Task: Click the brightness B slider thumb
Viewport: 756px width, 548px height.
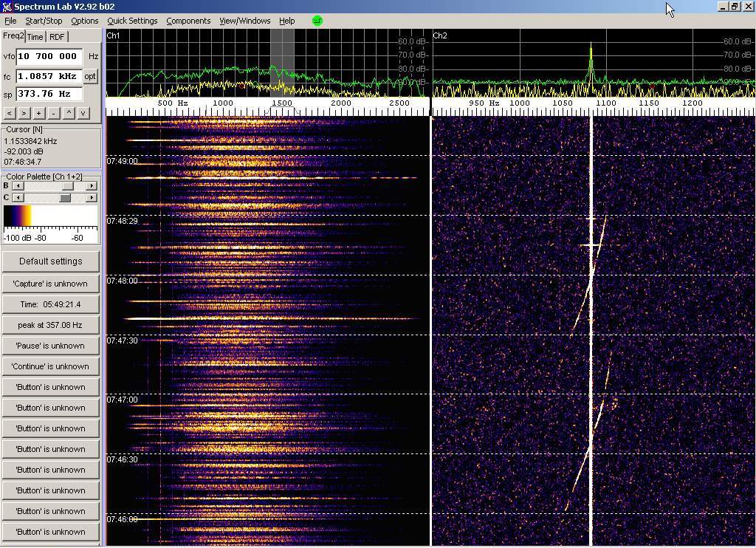Action: tap(68, 186)
